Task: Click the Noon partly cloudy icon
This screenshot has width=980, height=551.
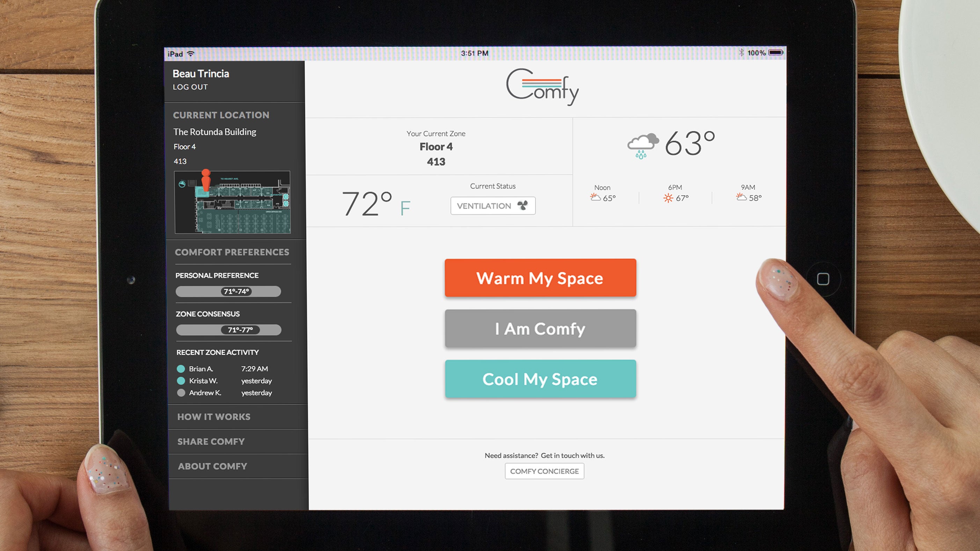Action: point(595,197)
